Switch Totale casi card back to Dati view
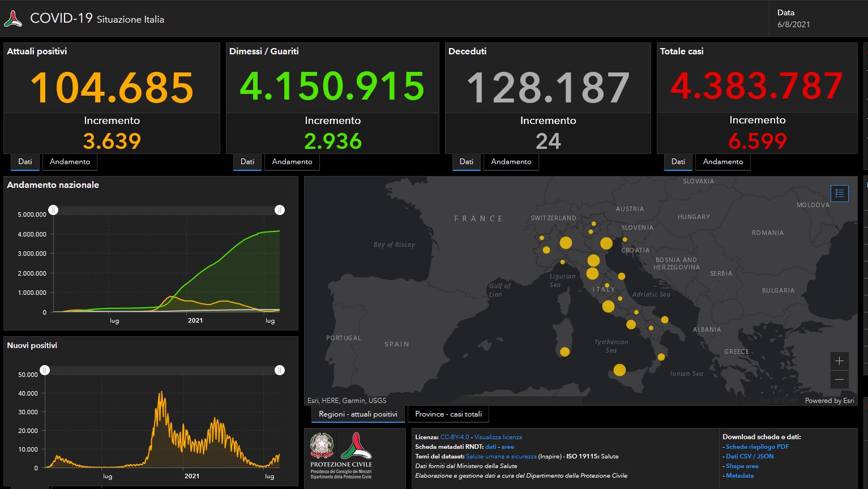The image size is (868, 489). (678, 162)
